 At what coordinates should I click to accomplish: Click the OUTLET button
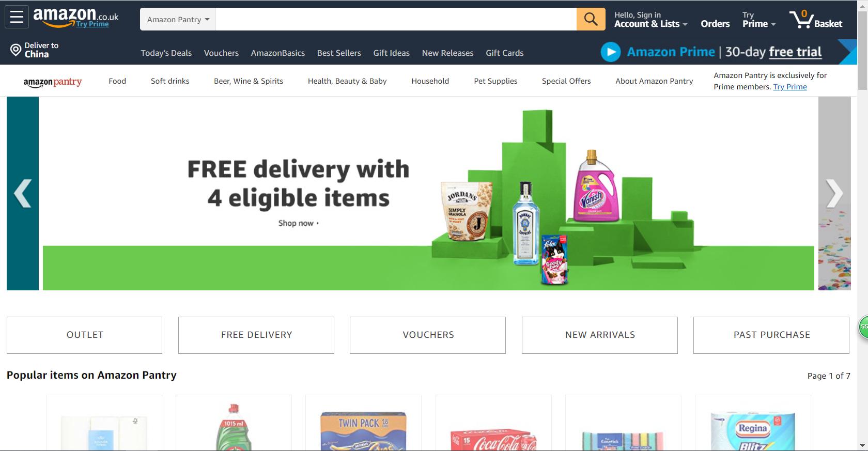(85, 335)
